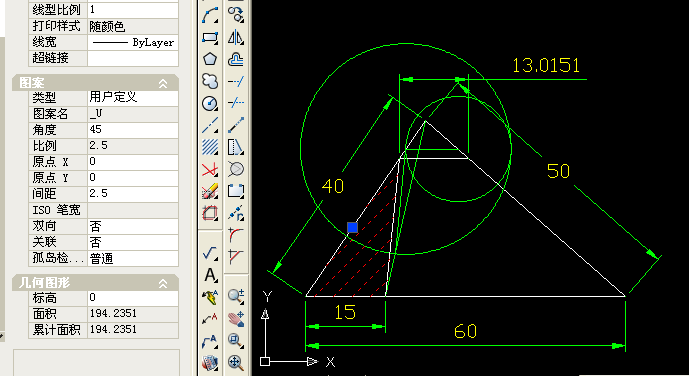Click the 面积 value 194.2351
Image resolution: width=689 pixels, height=376 pixels.
(x=133, y=314)
